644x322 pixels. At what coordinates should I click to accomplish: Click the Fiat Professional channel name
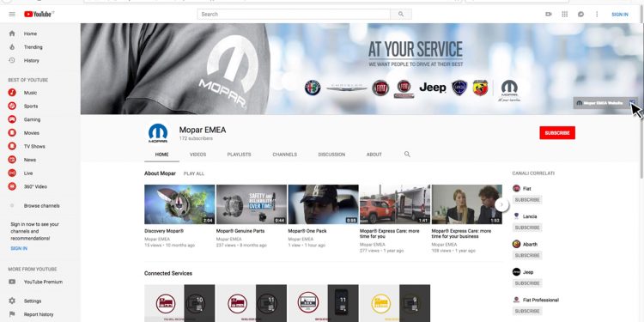coord(541,300)
